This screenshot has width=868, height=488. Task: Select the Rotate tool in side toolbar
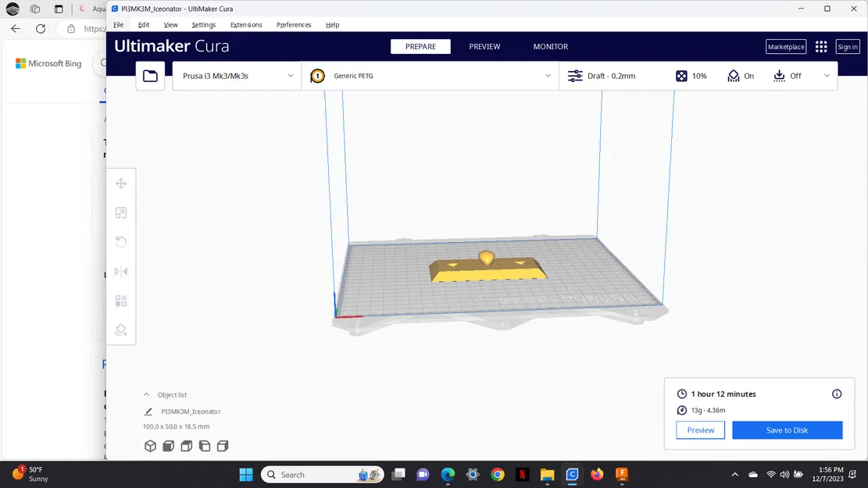click(x=120, y=242)
